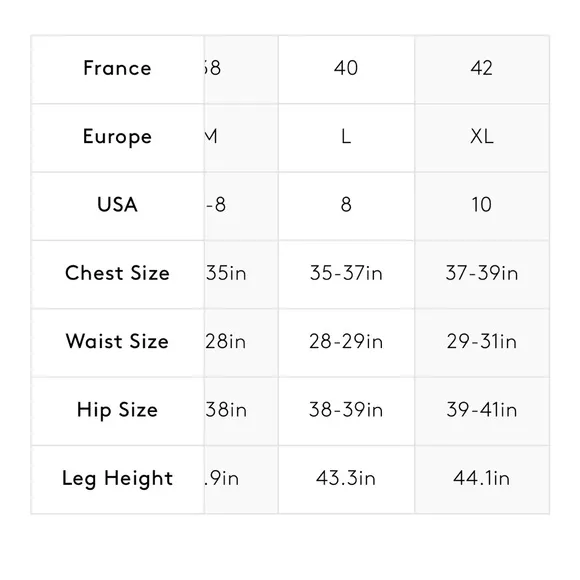Viewport: 580px width, 580px height.
Task: Click the USA row header
Action: coord(118,206)
